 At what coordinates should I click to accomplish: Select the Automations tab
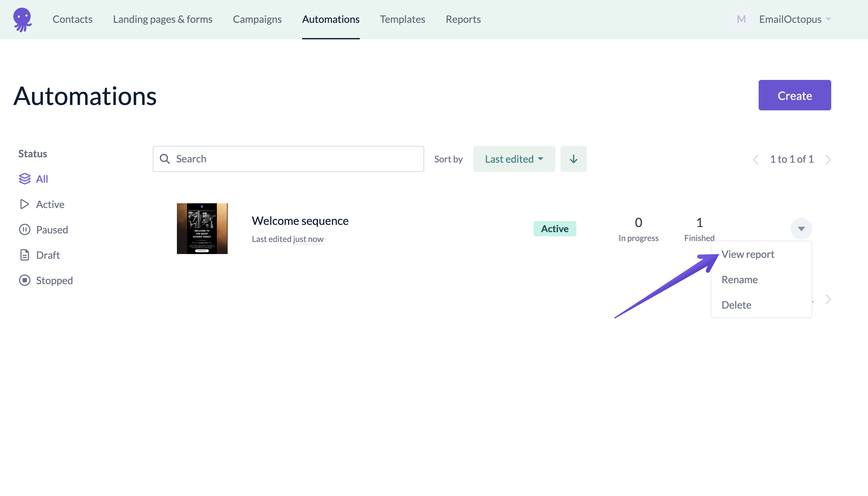[331, 19]
